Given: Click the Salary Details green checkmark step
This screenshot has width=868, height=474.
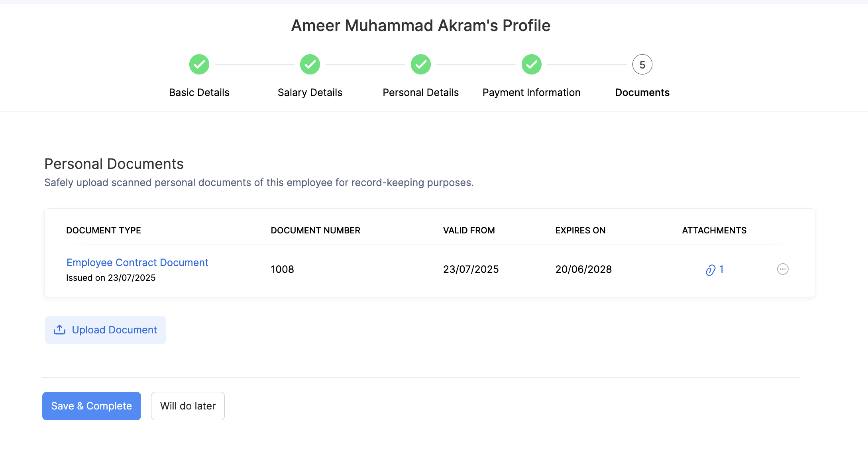Looking at the screenshot, I should tap(310, 65).
